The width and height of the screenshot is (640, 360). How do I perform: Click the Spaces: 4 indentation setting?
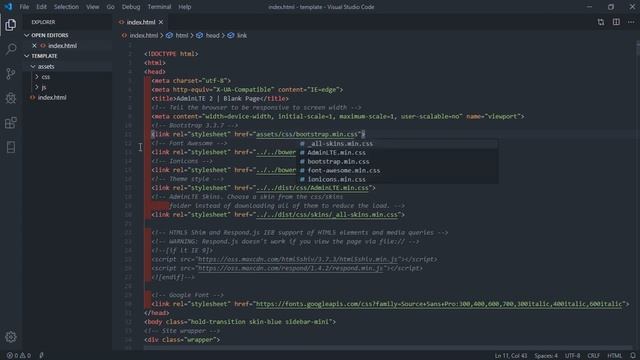(x=546, y=356)
